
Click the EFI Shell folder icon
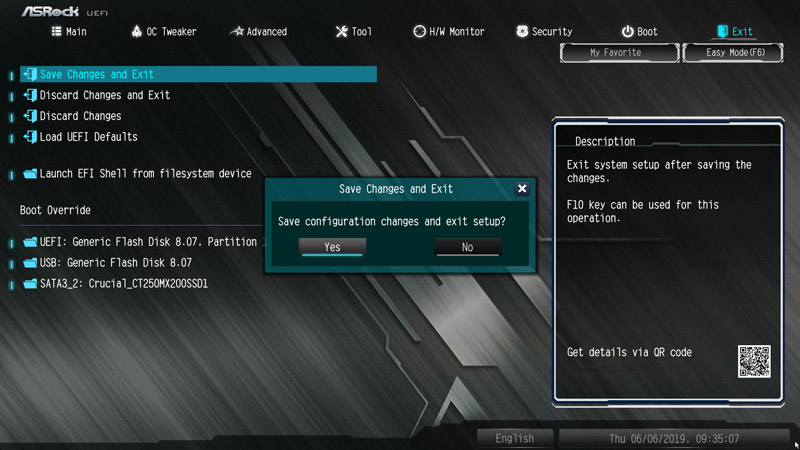30,173
